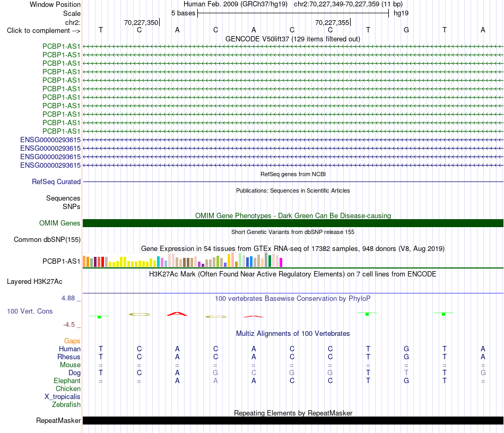This screenshot has height=433, width=504.
Task: Click the 'Click to complement -->' label
Action: tap(44, 31)
